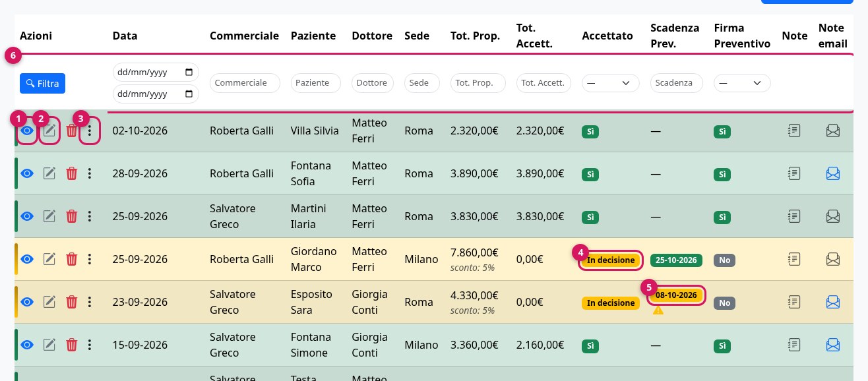View the Esposito Sara quote via eye icon
868x381 pixels.
[x=27, y=302]
